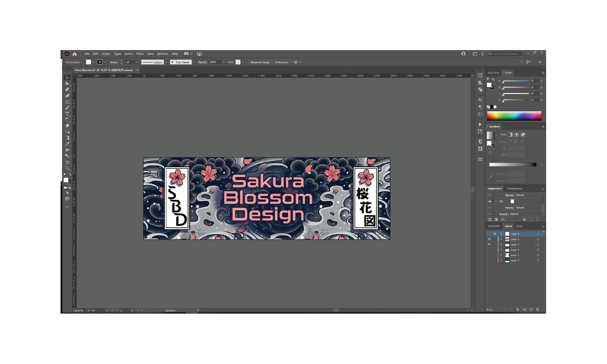This screenshot has width=607, height=364.
Task: Select the Direct Selection tool
Action: (67, 84)
